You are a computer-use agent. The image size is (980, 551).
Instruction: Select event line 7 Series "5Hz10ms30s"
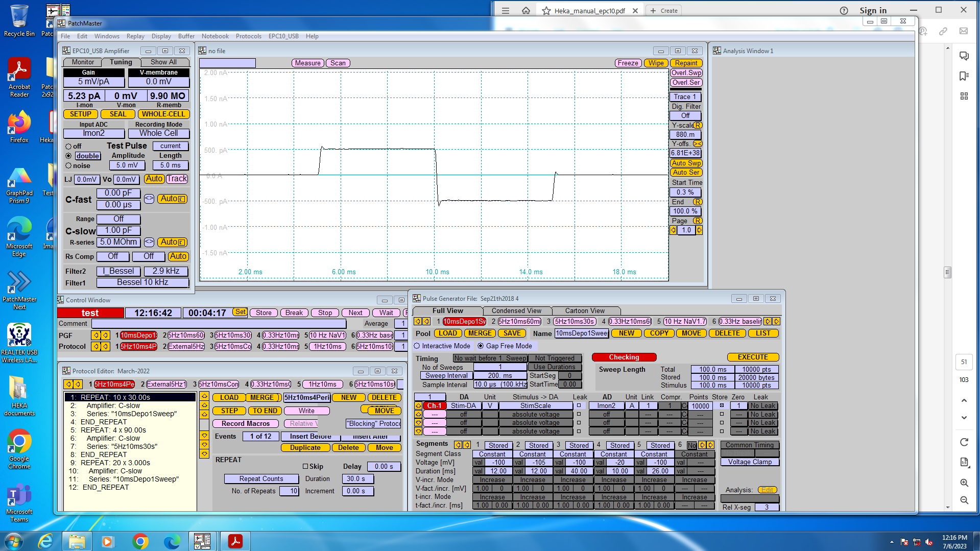coord(130,446)
